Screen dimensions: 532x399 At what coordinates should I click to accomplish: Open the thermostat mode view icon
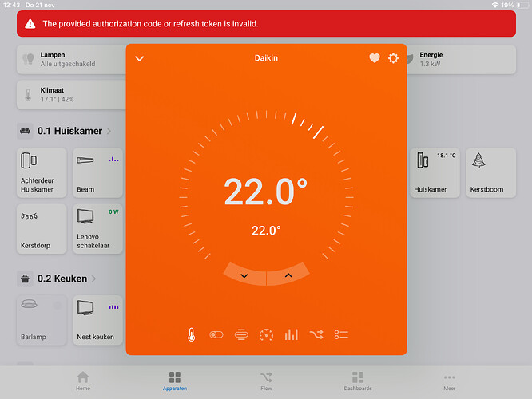pyautogui.click(x=241, y=335)
